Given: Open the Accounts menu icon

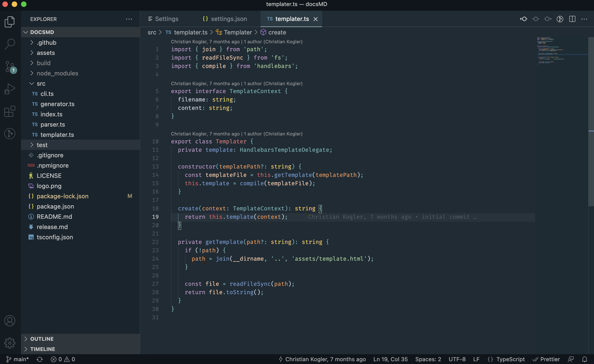Looking at the screenshot, I should pos(10,321).
